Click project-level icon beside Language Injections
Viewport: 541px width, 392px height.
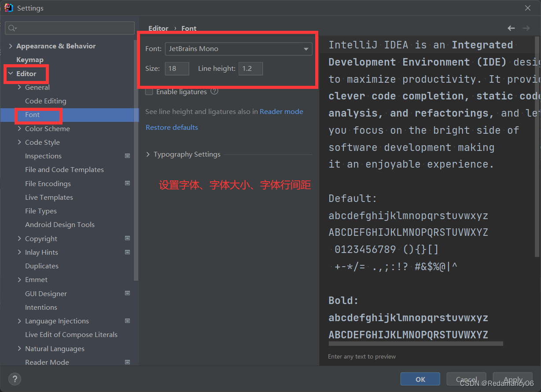click(x=128, y=321)
